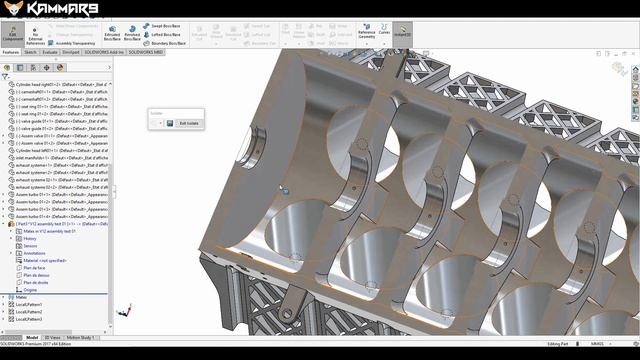Select Swept Boss/Base tool
This screenshot has width=640, height=360.
coord(162,26)
